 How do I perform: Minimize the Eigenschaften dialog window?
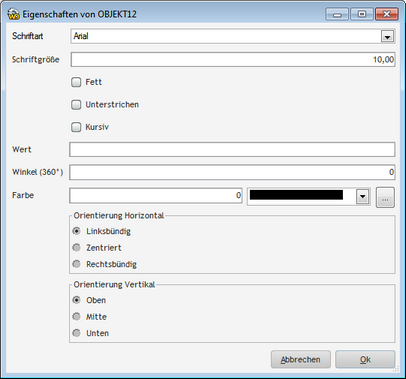337,14
